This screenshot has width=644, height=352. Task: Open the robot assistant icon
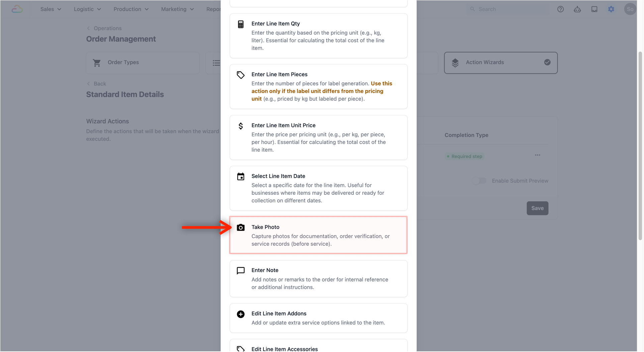[577, 9]
